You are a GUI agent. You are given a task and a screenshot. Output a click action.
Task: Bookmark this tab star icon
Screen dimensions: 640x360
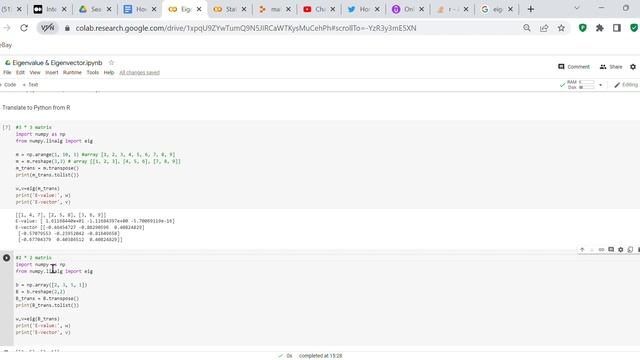(x=561, y=28)
